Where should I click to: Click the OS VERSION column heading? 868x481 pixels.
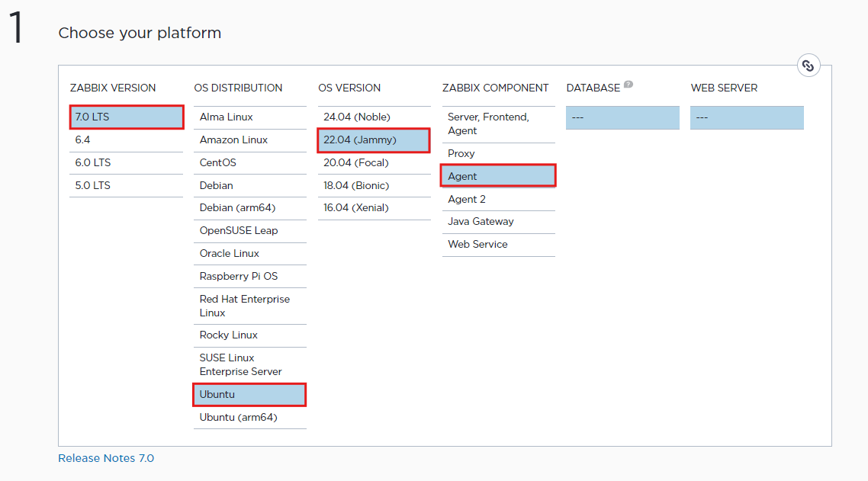349,88
